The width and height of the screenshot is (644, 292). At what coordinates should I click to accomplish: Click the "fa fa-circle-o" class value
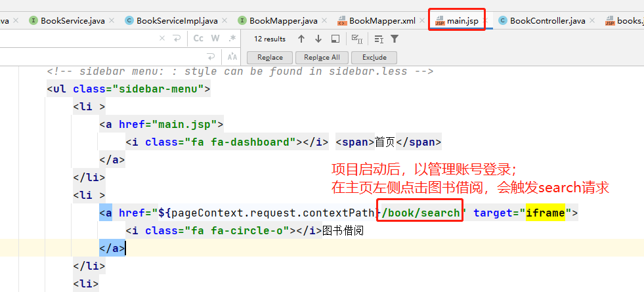[238, 231]
